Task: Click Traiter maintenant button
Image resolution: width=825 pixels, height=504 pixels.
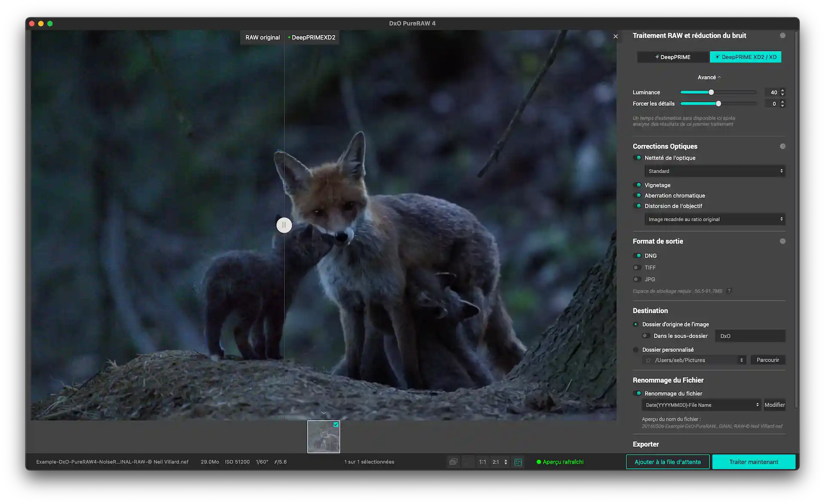Action: 754,462
